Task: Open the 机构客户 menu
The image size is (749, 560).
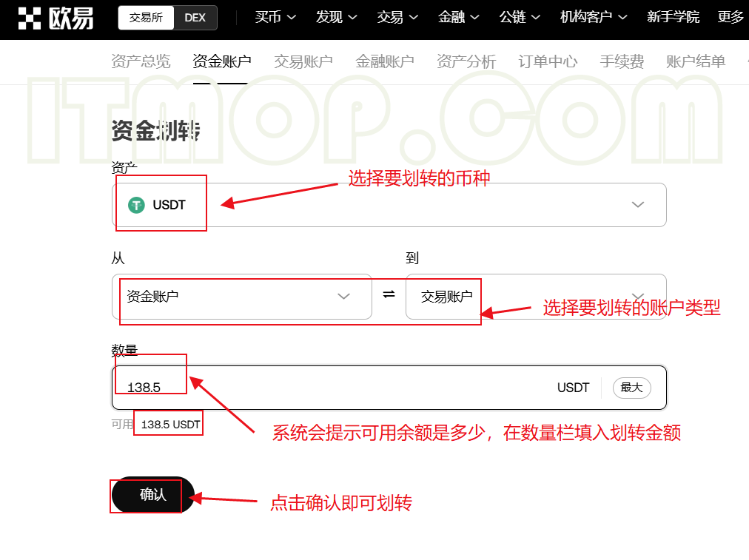Action: pyautogui.click(x=593, y=17)
